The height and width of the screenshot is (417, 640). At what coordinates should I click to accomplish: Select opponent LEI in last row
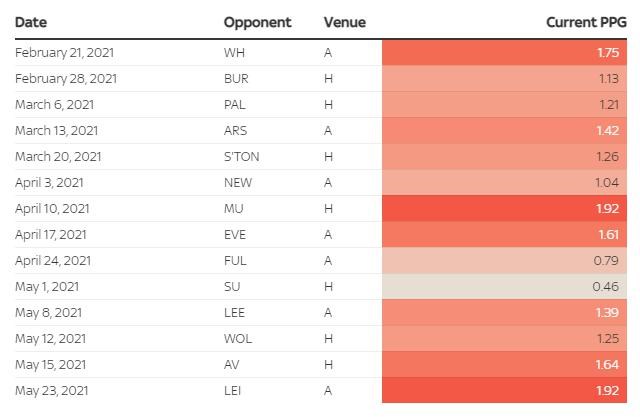pos(233,391)
